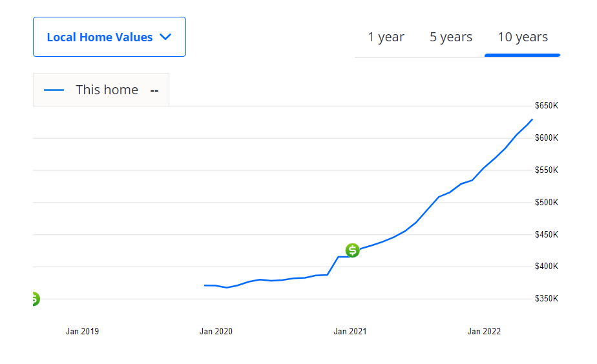Click the Jan 2021 date label

[350, 332]
